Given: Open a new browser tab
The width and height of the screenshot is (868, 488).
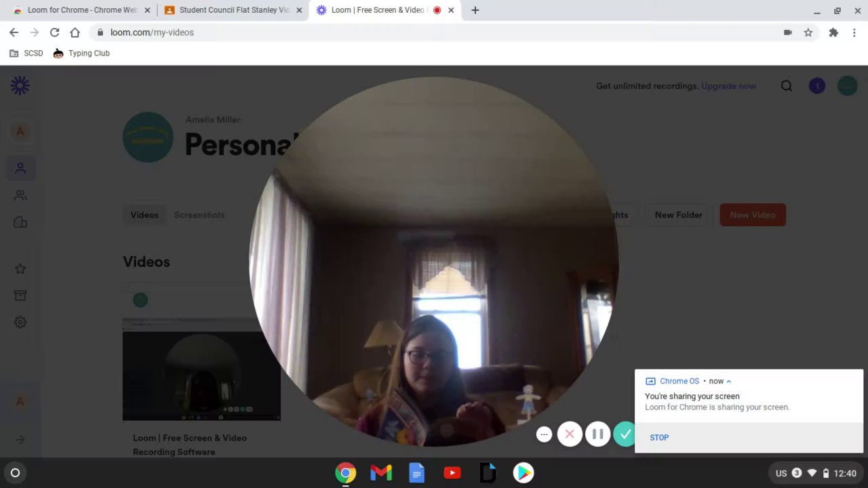Looking at the screenshot, I should [x=475, y=10].
